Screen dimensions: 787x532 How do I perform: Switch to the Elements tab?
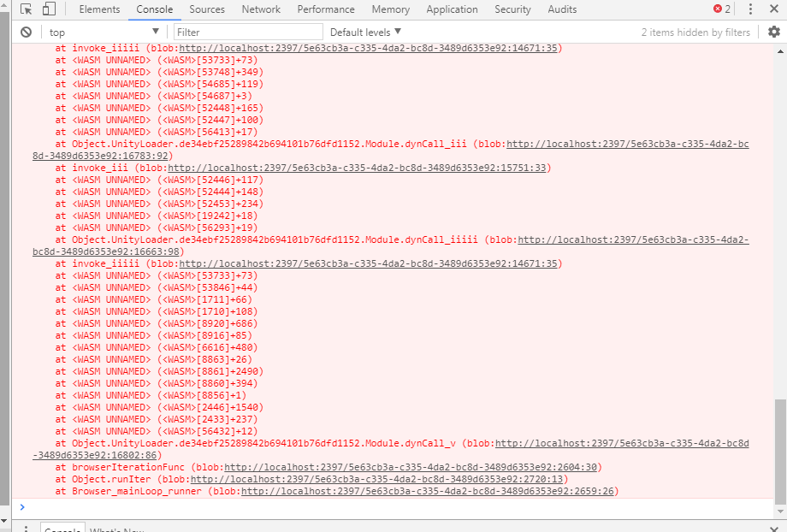click(99, 9)
